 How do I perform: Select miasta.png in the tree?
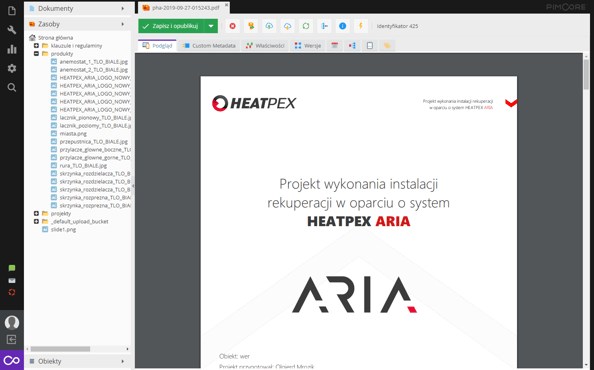pyautogui.click(x=73, y=133)
